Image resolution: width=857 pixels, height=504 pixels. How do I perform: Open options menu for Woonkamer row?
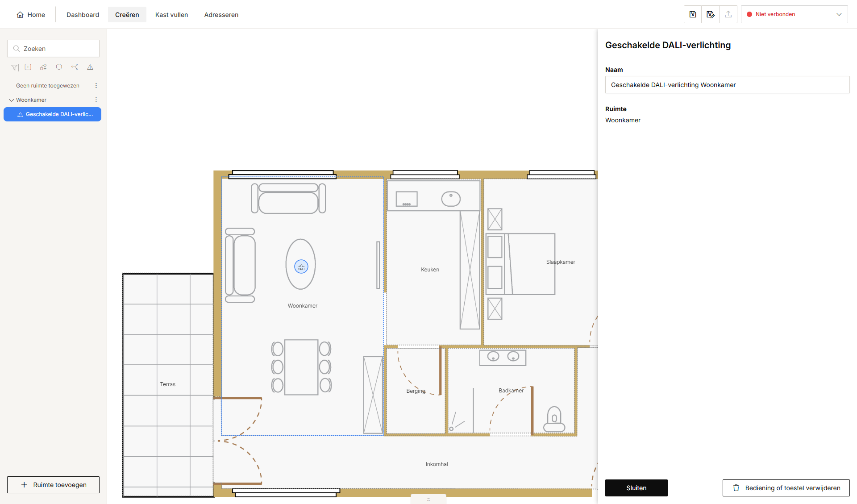click(96, 100)
